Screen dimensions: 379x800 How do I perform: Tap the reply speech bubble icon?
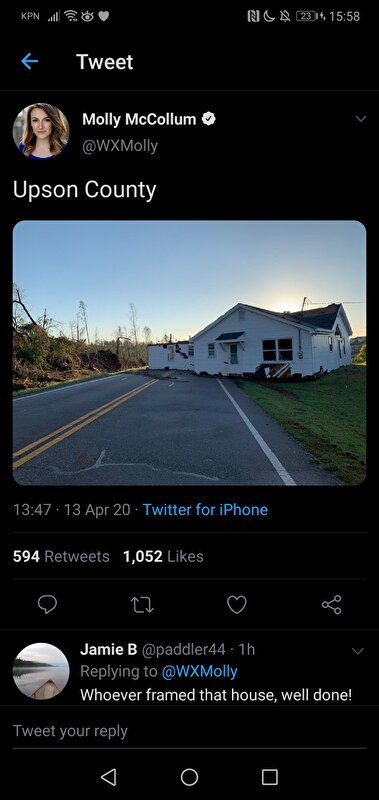(x=47, y=605)
